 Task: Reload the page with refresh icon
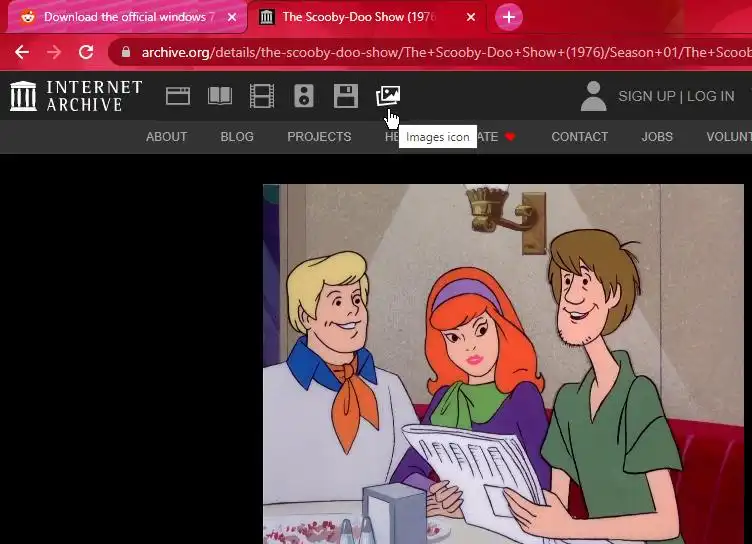(86, 52)
